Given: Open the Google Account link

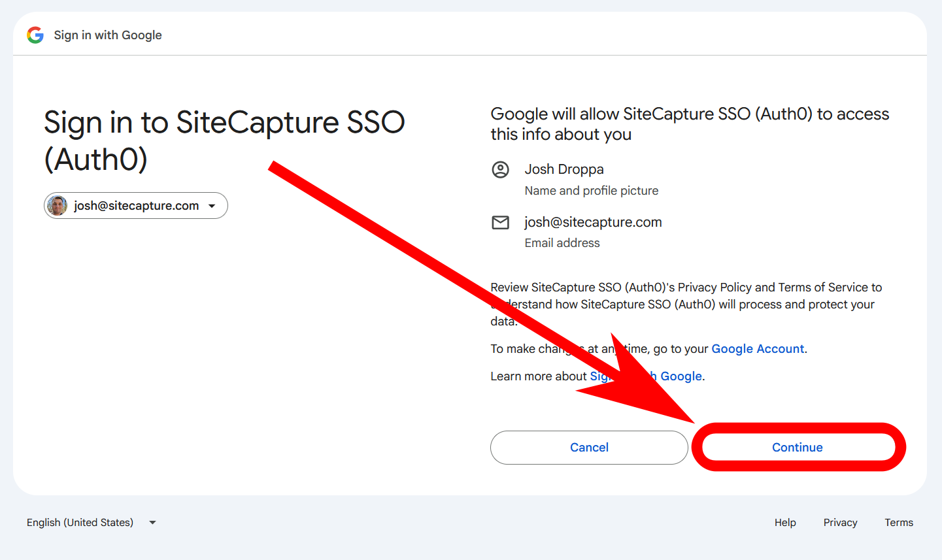Looking at the screenshot, I should [x=758, y=349].
